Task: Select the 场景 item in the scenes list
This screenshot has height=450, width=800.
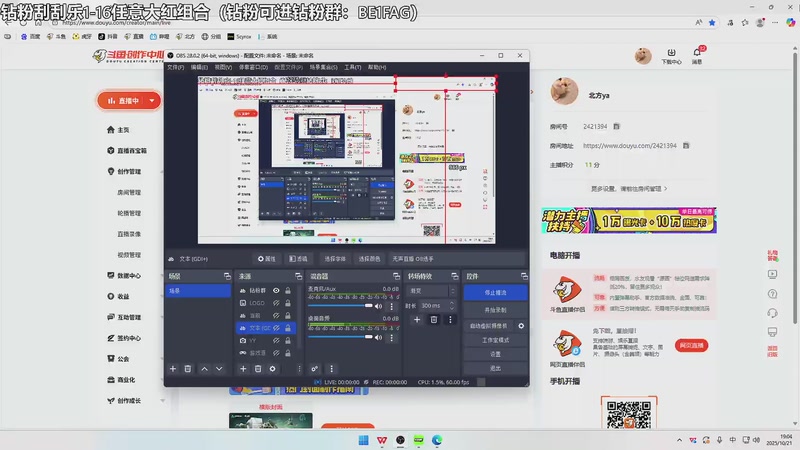Action: 198,291
